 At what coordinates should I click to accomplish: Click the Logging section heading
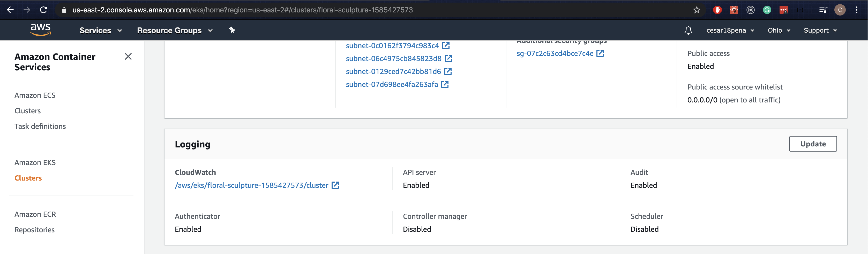click(x=192, y=144)
